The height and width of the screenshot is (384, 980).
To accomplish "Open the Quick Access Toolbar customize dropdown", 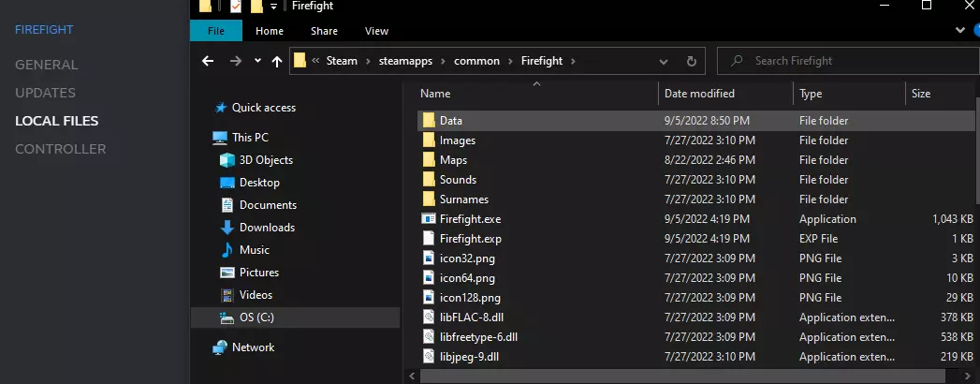I will [x=273, y=7].
